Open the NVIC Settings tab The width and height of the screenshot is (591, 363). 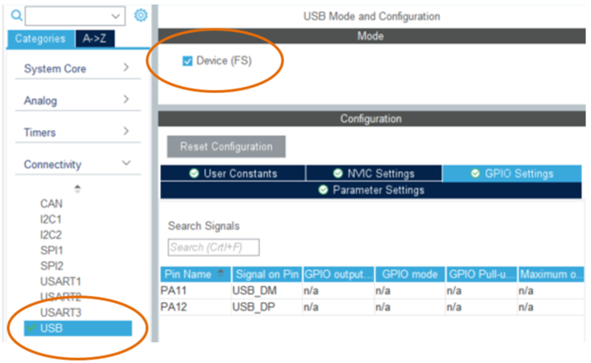(x=374, y=173)
